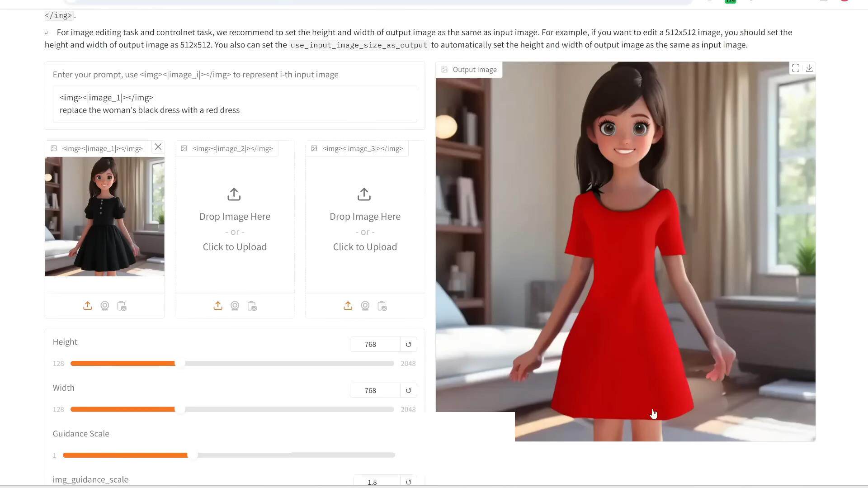This screenshot has width=868, height=488.
Task: Remove the uploaded image_1 picture
Action: point(158,147)
